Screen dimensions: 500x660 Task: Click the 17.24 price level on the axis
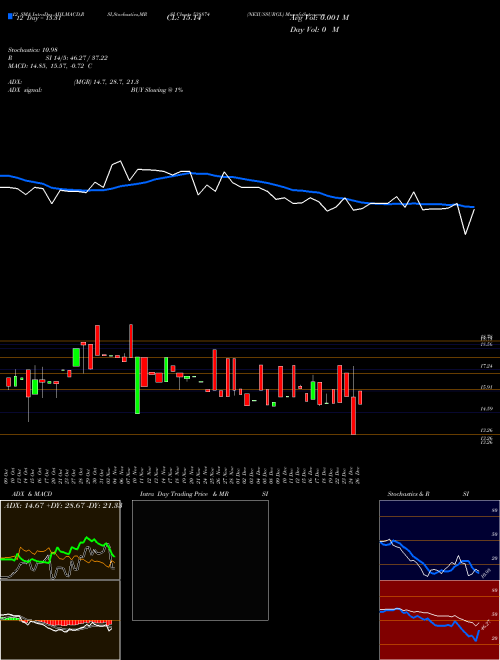[x=486, y=367]
